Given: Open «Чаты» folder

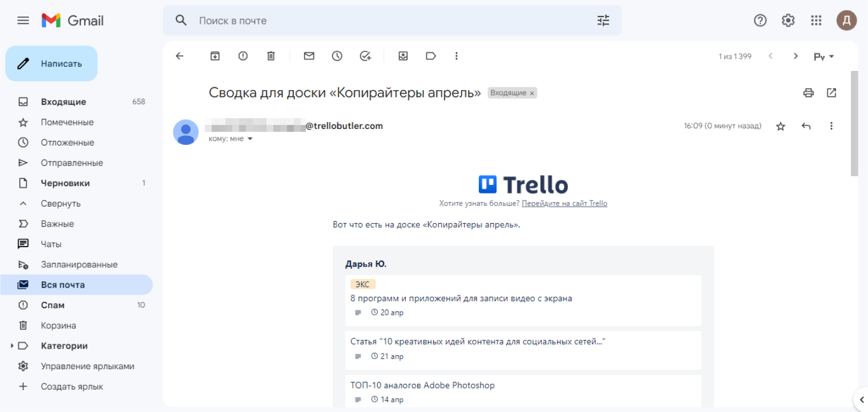Looking at the screenshot, I should (76, 244).
